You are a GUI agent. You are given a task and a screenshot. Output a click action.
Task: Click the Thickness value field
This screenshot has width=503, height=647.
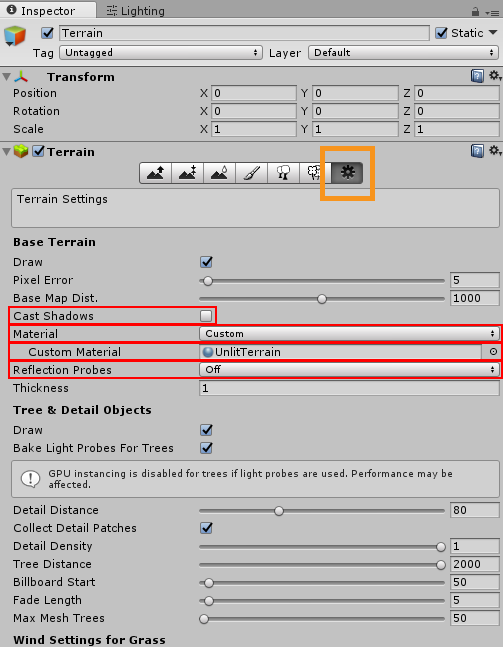coord(350,388)
